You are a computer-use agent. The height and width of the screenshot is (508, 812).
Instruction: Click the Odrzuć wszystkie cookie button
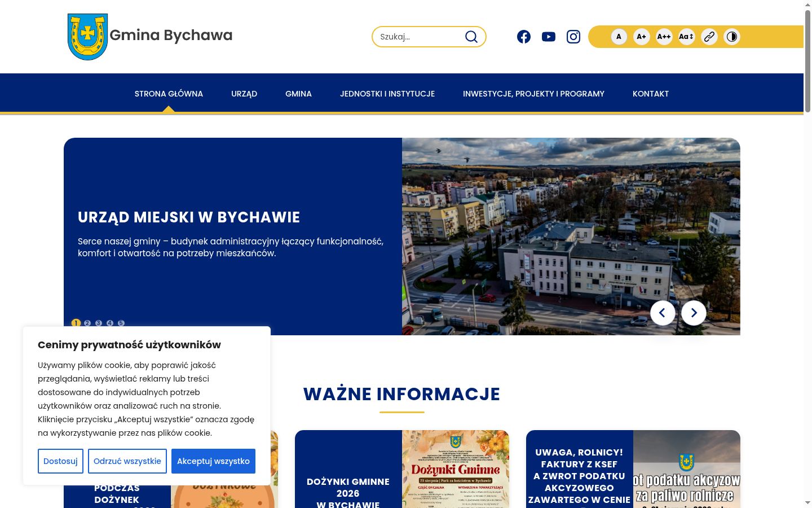click(127, 461)
